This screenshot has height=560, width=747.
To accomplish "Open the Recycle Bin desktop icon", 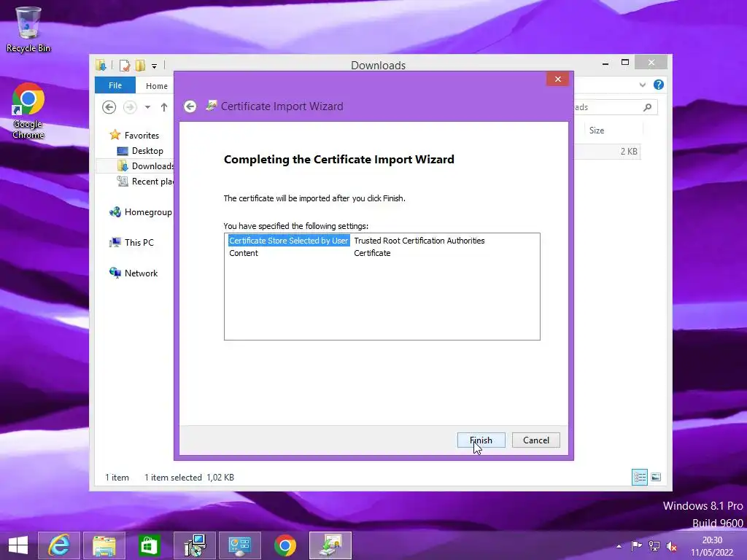I will [x=28, y=29].
